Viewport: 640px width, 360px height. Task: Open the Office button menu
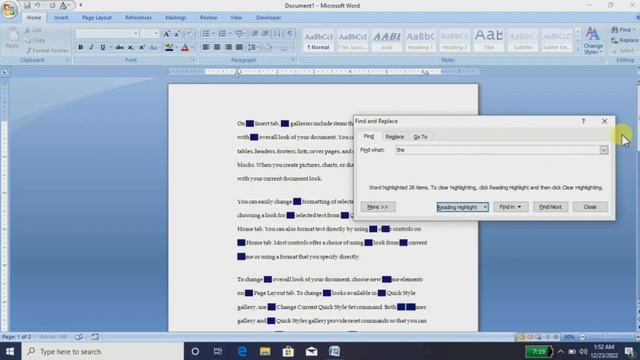9,10
